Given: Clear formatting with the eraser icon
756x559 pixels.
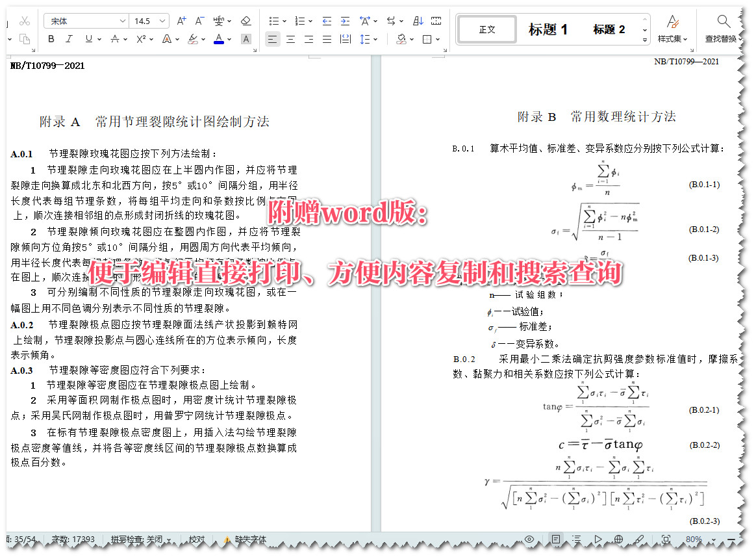Looking at the screenshot, I should (246, 20).
